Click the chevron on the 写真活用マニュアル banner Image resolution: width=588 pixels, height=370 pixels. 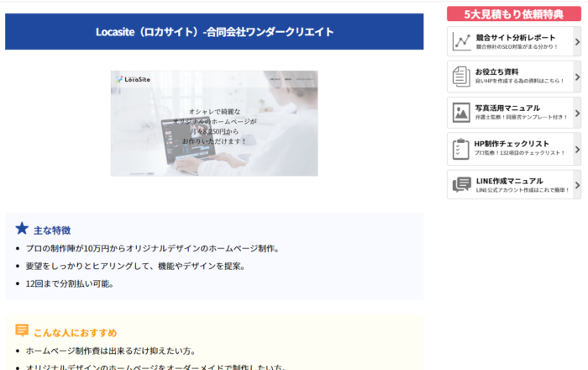pyautogui.click(x=576, y=112)
